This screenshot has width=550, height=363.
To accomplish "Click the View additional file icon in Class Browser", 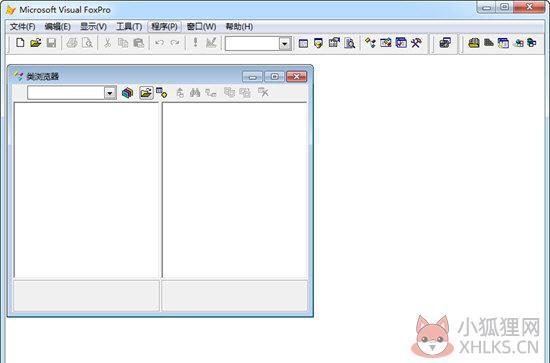I will tap(161, 93).
